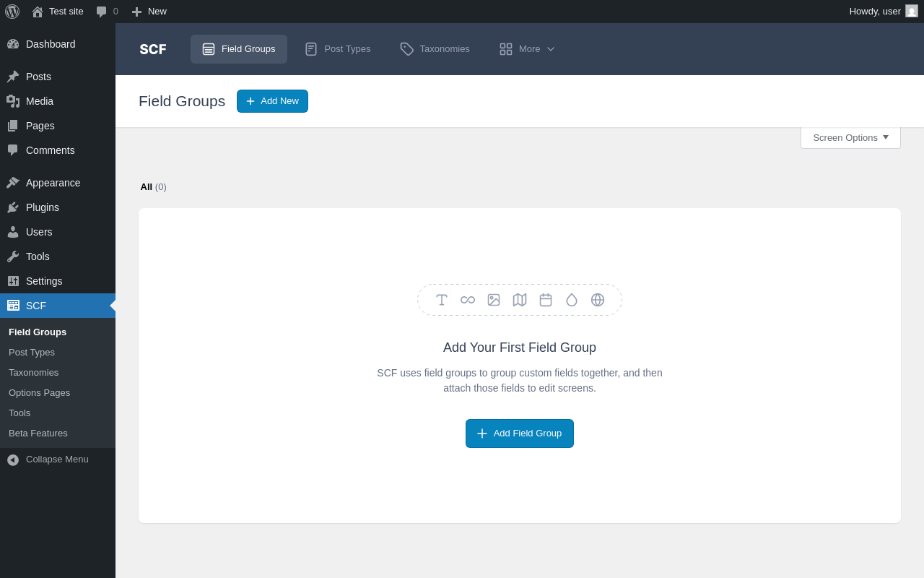Click the Tools wrench icon in main menu

click(x=13, y=256)
